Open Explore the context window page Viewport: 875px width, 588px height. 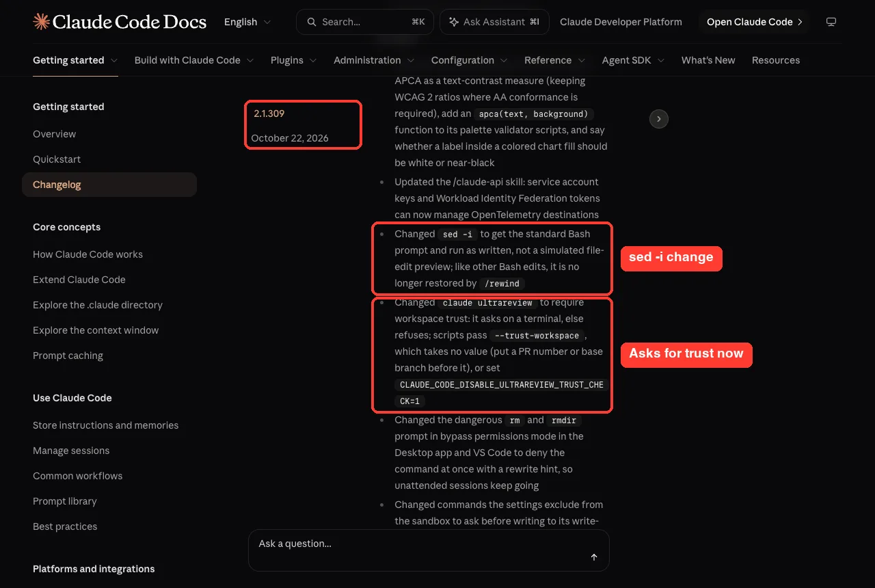tap(96, 330)
